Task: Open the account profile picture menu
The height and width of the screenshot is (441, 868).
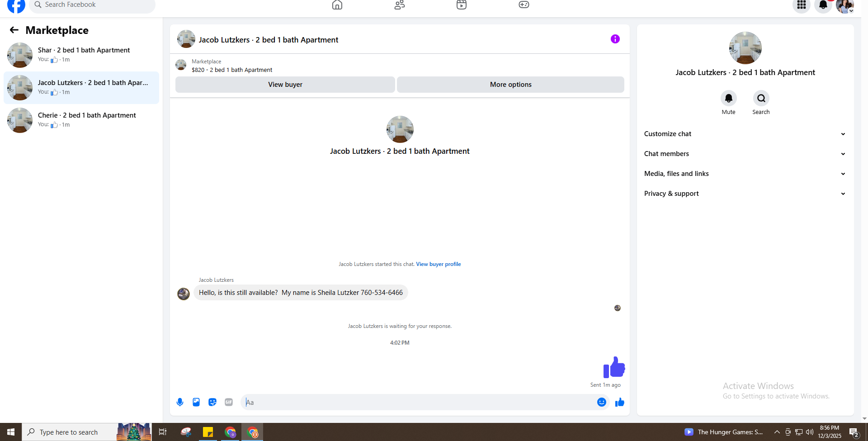Action: pos(844,5)
